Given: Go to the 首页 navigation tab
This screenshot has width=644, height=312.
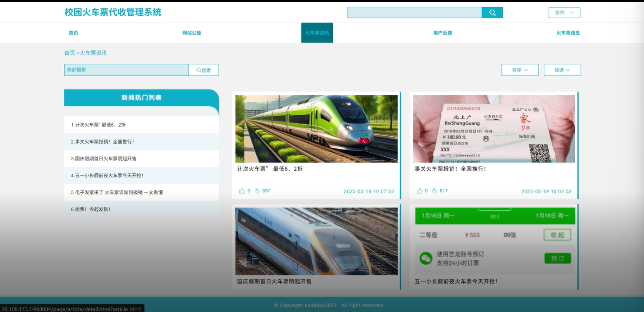Looking at the screenshot, I should [x=73, y=33].
